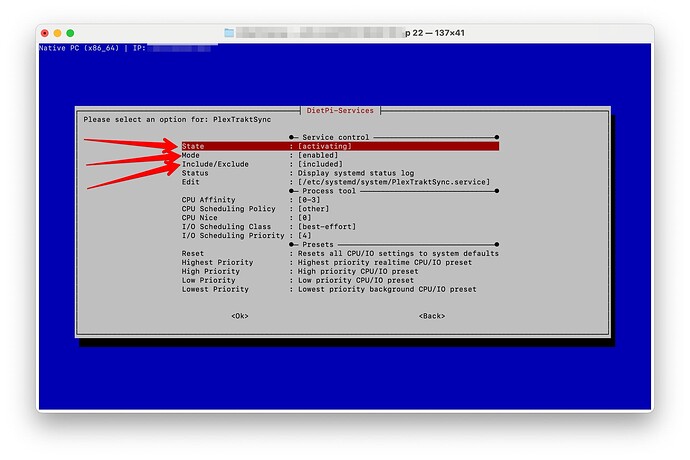The height and width of the screenshot is (460, 690).
Task: Click the <Back> button
Action: (x=432, y=316)
